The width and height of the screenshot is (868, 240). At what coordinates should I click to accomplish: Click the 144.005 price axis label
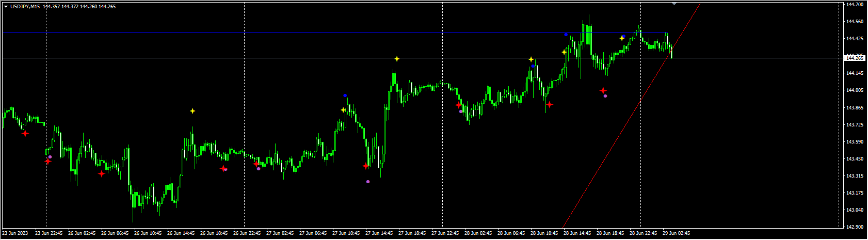(855, 90)
